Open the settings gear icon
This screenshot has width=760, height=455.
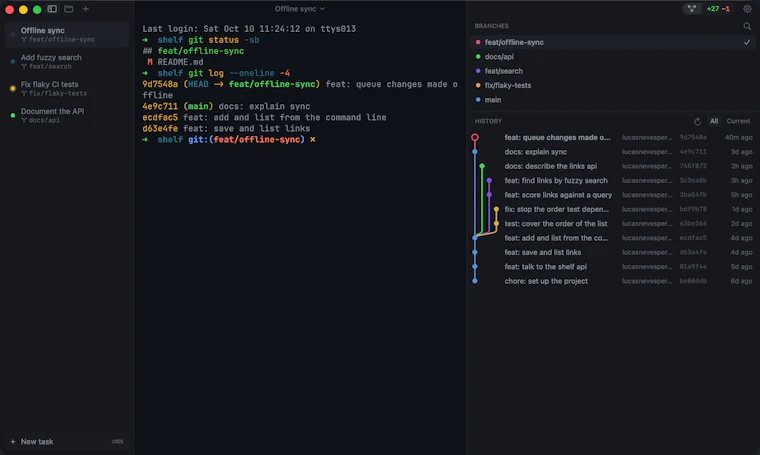pos(747,9)
